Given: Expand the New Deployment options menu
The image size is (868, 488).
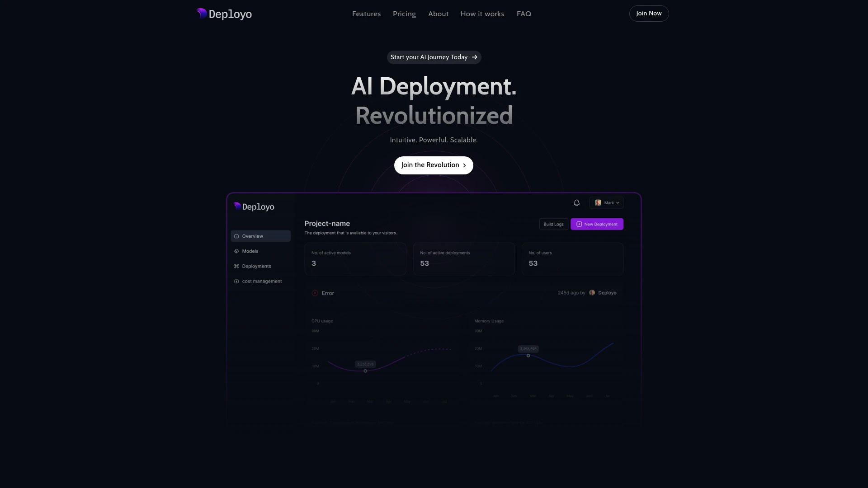Looking at the screenshot, I should [597, 224].
